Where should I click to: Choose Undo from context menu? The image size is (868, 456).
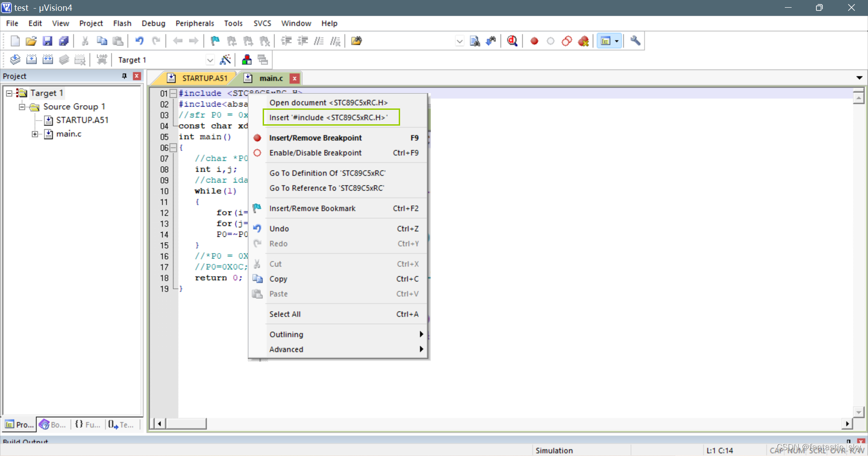(x=338, y=229)
